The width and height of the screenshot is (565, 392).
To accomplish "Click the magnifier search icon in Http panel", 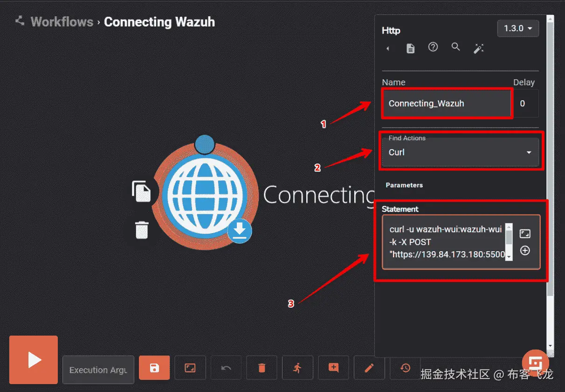I will coord(456,47).
